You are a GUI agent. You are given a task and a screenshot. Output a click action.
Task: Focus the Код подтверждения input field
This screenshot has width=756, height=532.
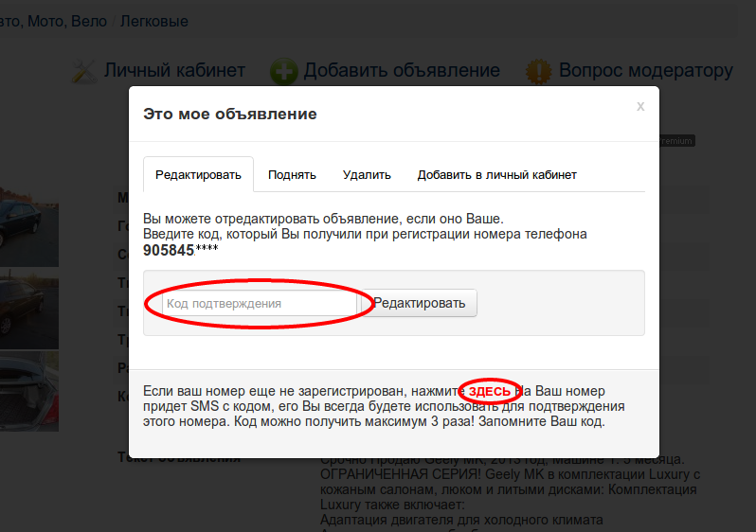258,303
